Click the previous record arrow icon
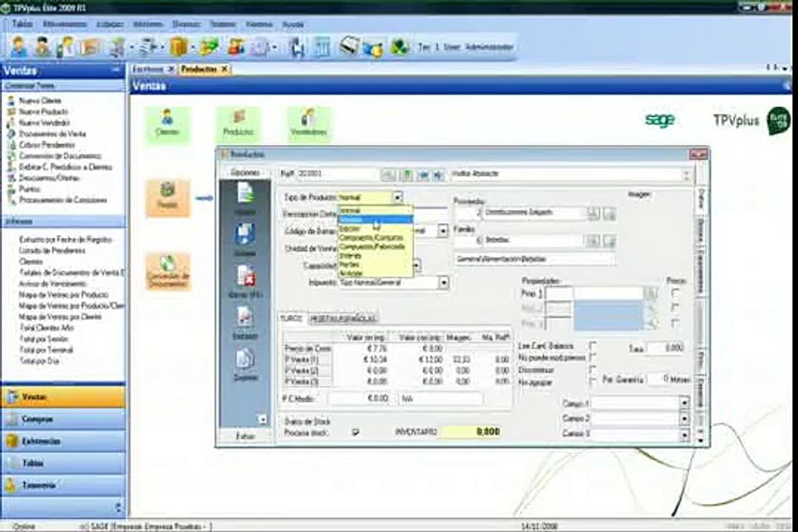This screenshot has width=798, height=532. (423, 174)
